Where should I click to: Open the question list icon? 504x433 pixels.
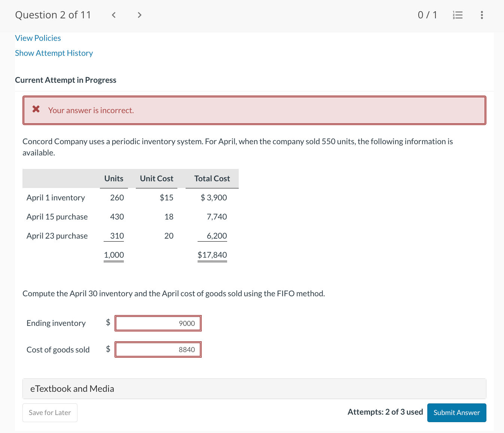coord(458,15)
